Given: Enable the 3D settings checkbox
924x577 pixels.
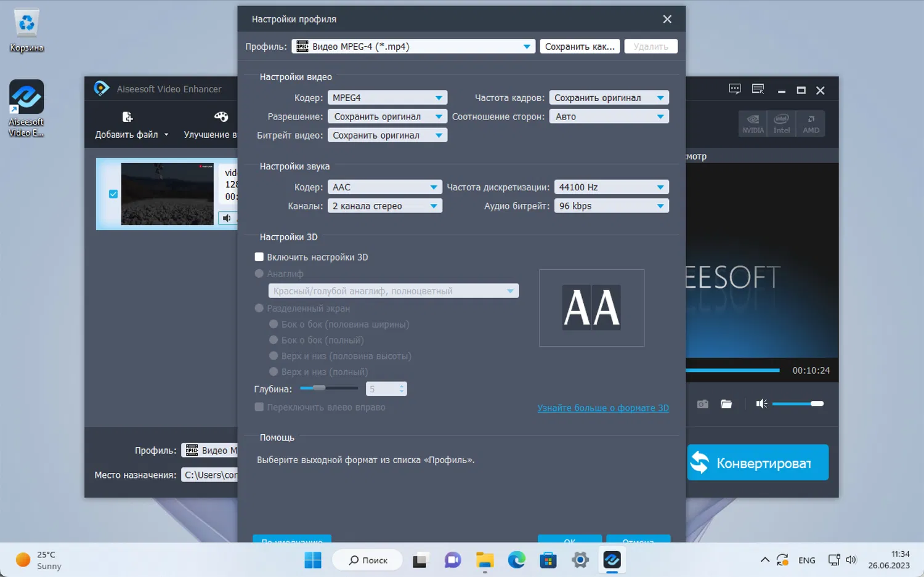Looking at the screenshot, I should 259,257.
